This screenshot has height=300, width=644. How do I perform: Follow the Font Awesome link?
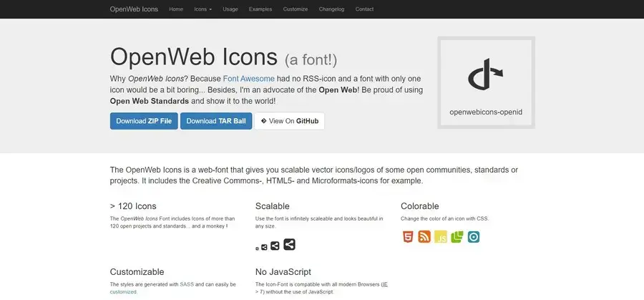click(249, 79)
